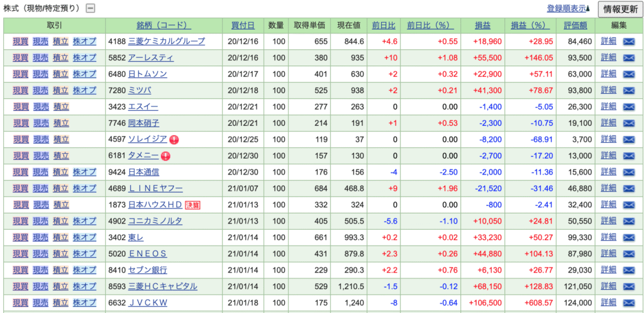Click the mail icon in the ENEOS row
The width and height of the screenshot is (644, 313).
[630, 254]
